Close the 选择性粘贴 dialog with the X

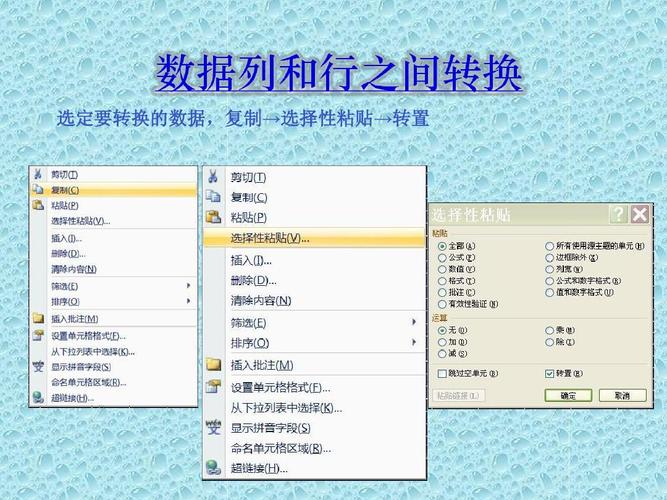tap(640, 214)
